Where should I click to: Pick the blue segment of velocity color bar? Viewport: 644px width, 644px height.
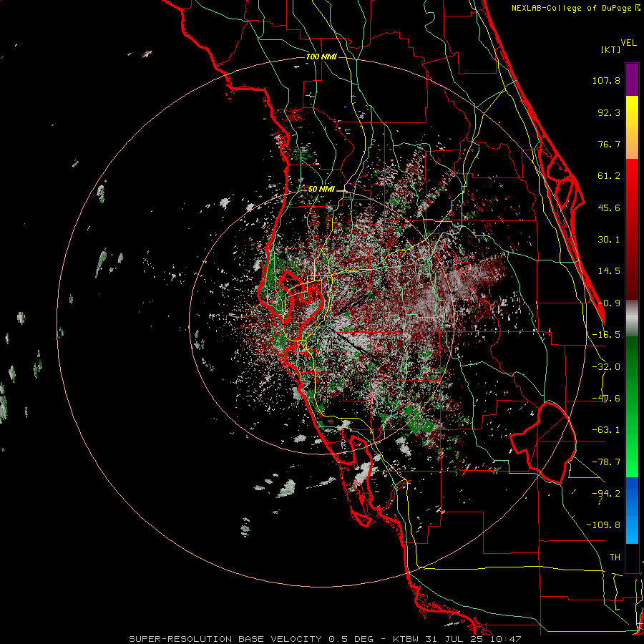(632, 510)
